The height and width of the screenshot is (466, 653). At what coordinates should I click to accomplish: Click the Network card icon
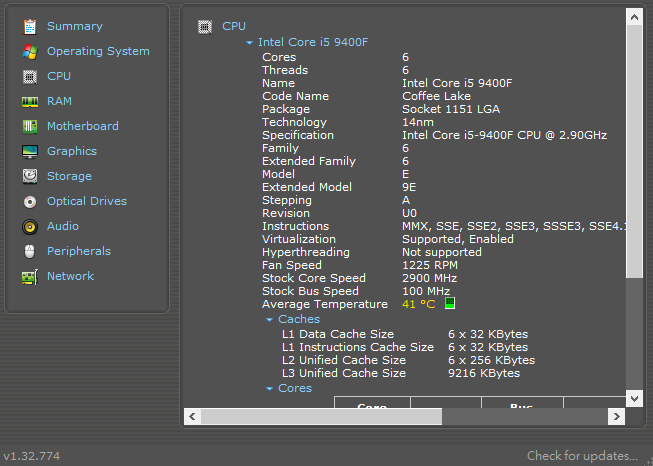(30, 277)
